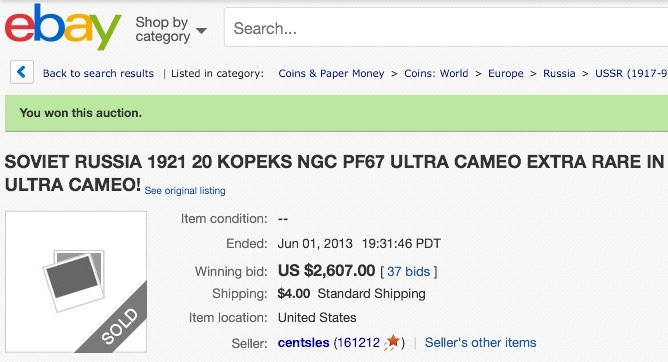Click the blue back arrow button
Viewport: 668px width, 362px height.
tap(22, 72)
